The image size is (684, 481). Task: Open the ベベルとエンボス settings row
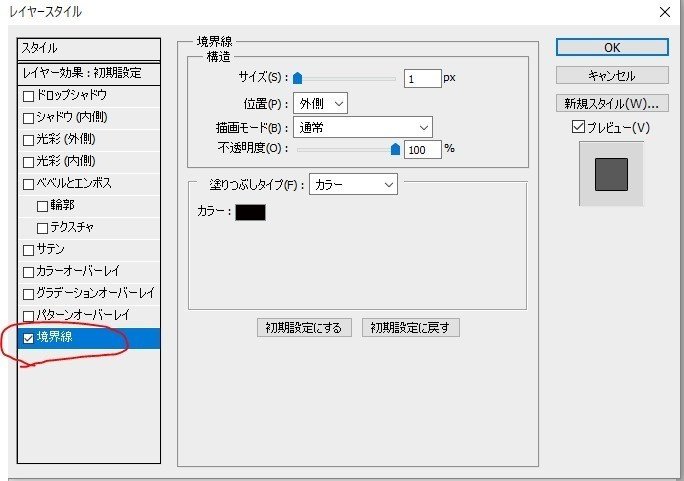pos(89,184)
